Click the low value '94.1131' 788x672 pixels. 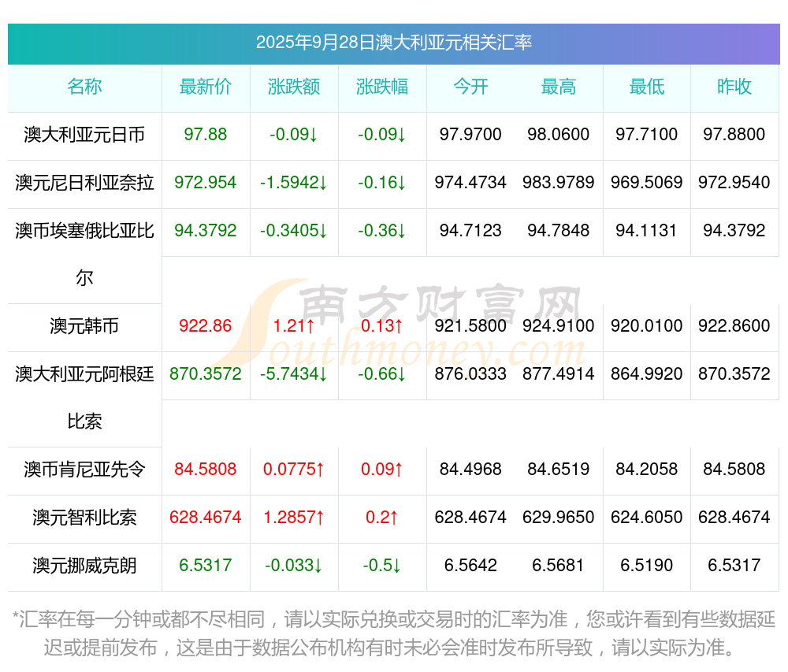tap(647, 231)
